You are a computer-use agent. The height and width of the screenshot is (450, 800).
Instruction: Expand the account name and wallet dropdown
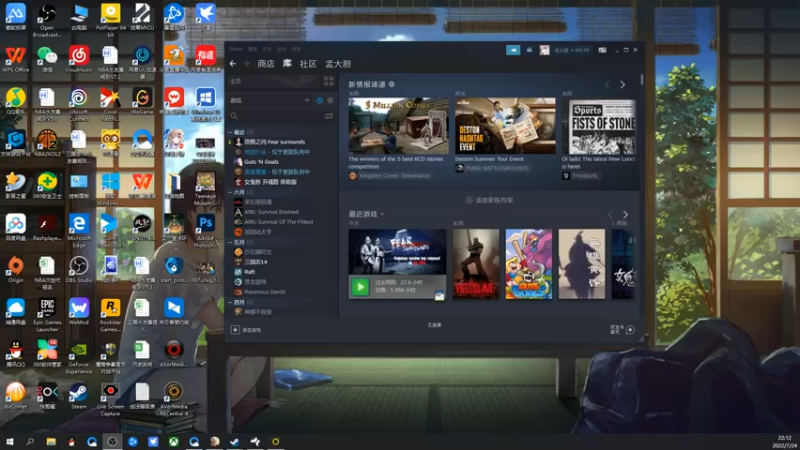pos(571,50)
